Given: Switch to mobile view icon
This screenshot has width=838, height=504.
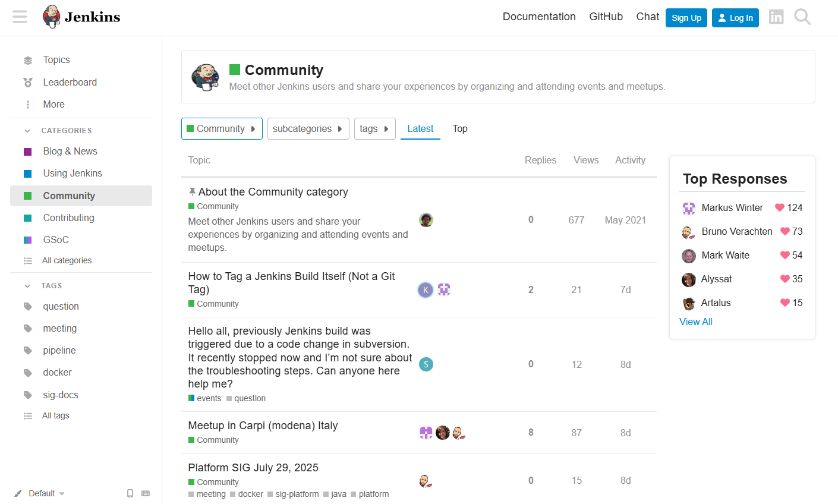Looking at the screenshot, I should coord(130,493).
